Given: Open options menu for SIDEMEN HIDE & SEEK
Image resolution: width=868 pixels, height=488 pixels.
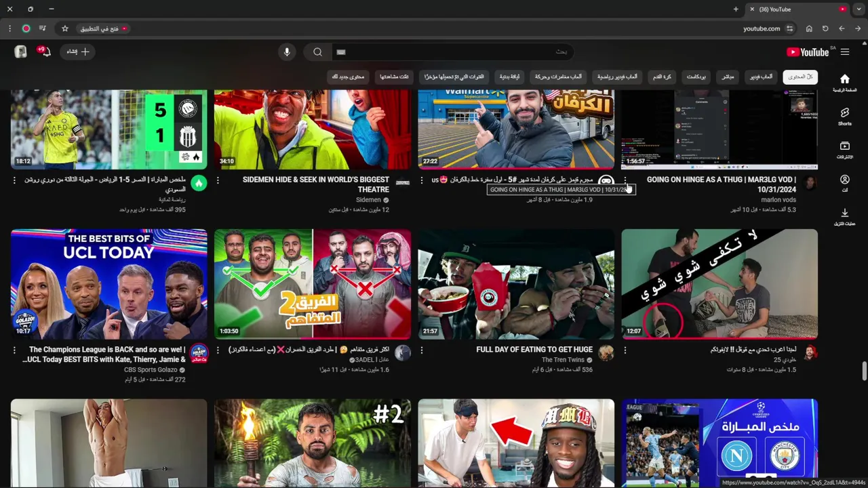Looking at the screenshot, I should click(218, 180).
